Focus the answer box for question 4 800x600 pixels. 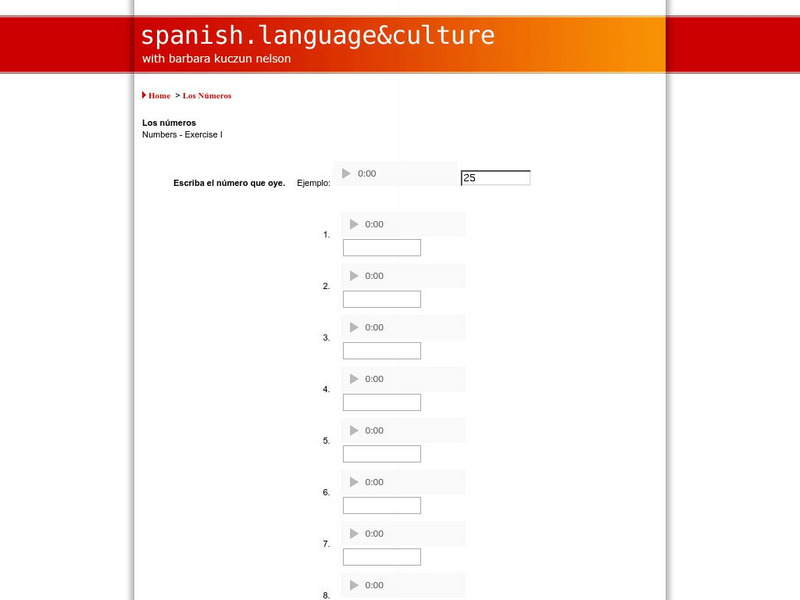coord(382,402)
